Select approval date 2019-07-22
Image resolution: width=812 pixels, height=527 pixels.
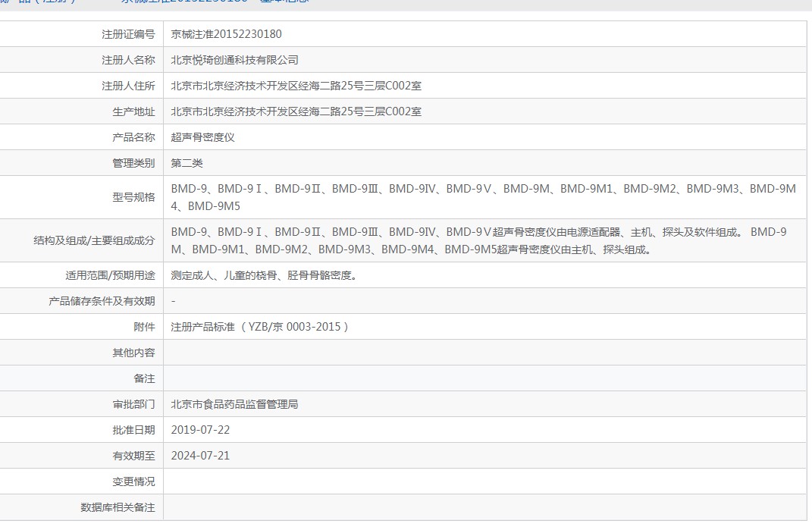click(x=200, y=430)
